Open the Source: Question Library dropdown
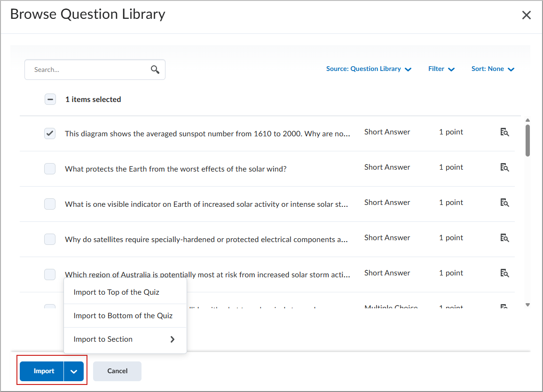 pyautogui.click(x=369, y=69)
